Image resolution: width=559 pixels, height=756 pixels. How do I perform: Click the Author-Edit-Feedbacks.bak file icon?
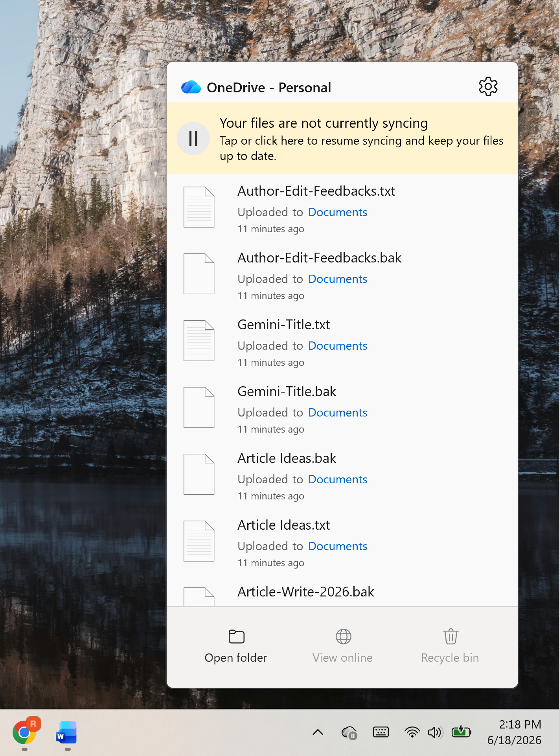[199, 274]
